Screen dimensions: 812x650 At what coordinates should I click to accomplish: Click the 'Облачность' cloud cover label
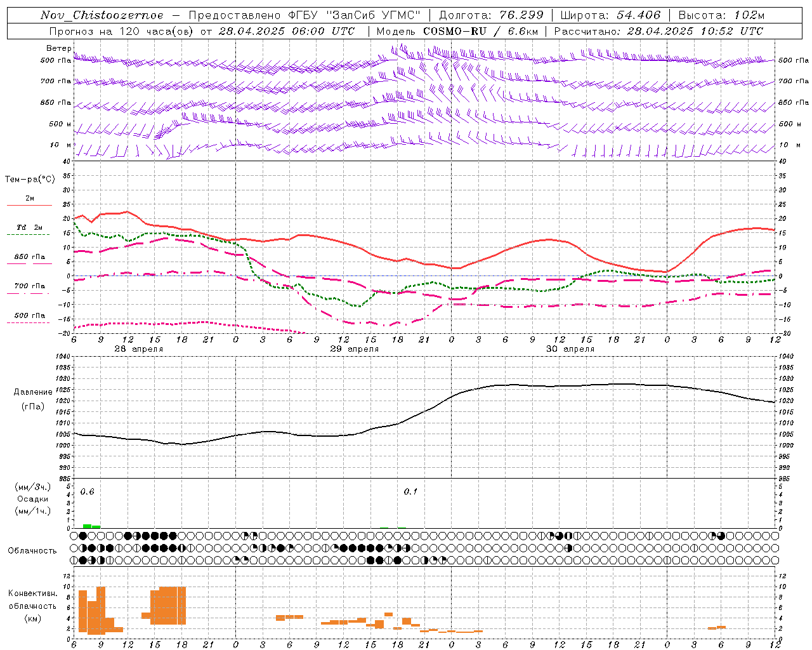click(x=32, y=551)
